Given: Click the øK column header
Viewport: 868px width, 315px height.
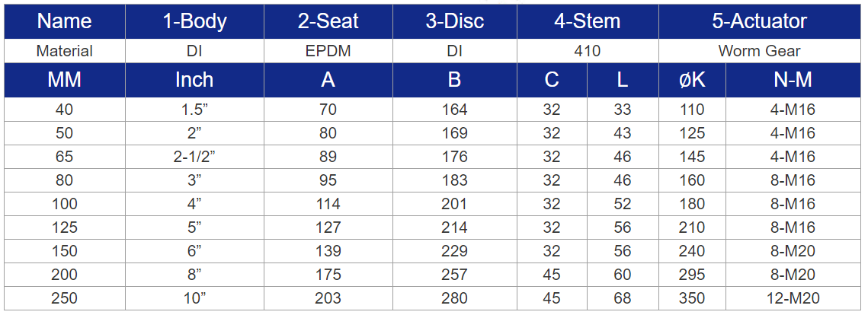Looking at the screenshot, I should (692, 80).
